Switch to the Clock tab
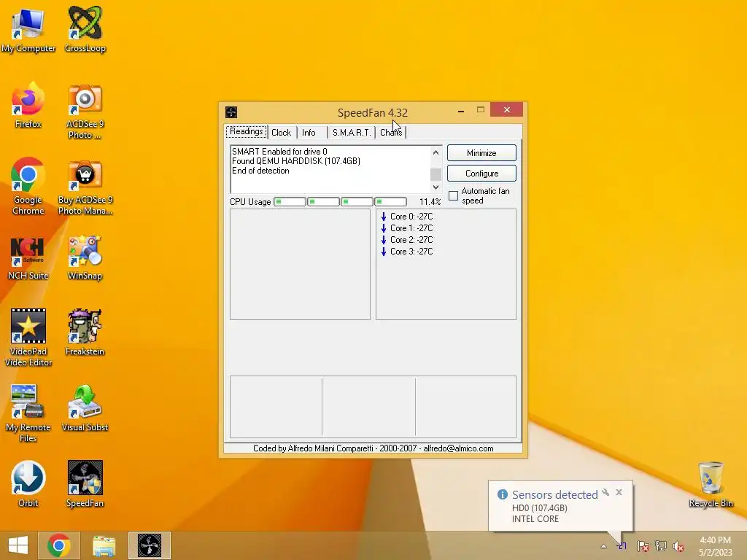Viewport: 747px width, 560px height. coord(281,133)
